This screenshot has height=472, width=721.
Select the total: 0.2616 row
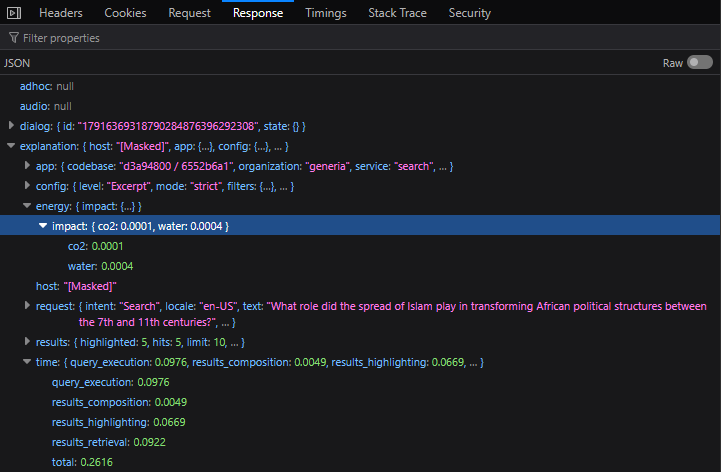[360, 462]
